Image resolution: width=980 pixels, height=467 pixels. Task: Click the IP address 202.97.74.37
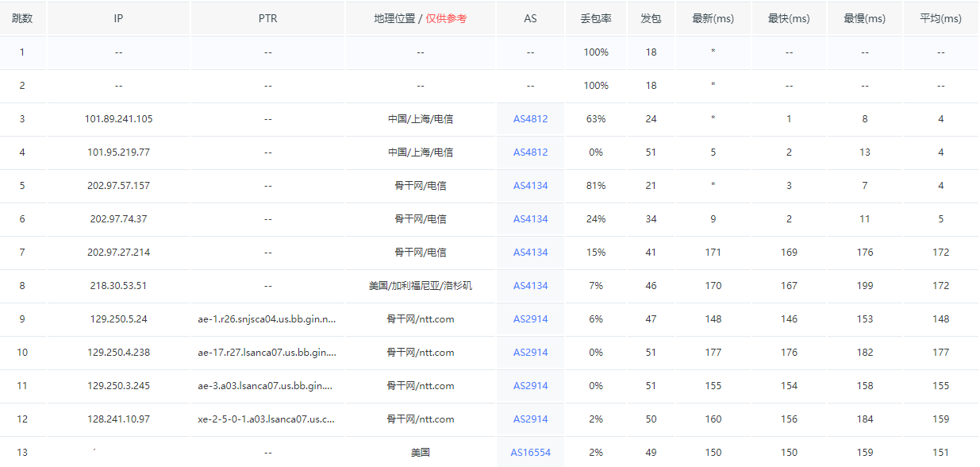coord(118,219)
